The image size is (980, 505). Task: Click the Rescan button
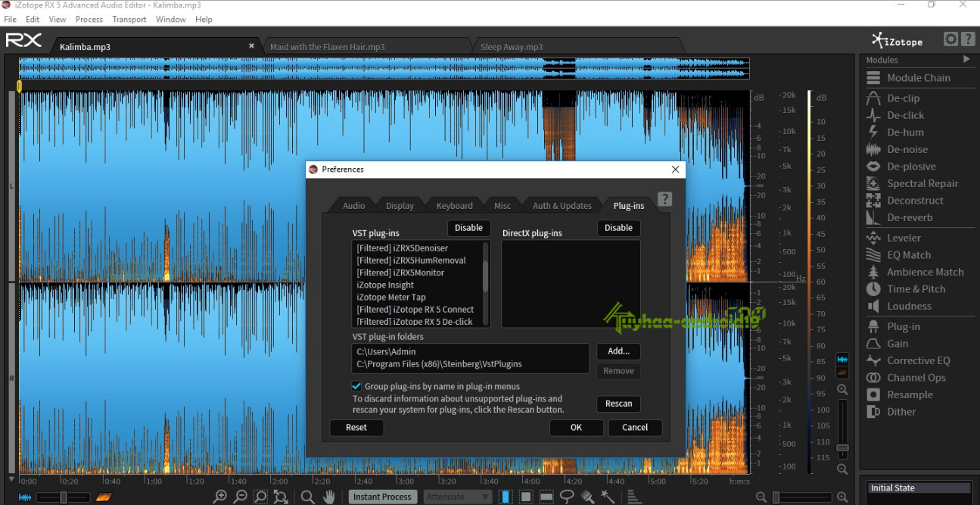[618, 404]
